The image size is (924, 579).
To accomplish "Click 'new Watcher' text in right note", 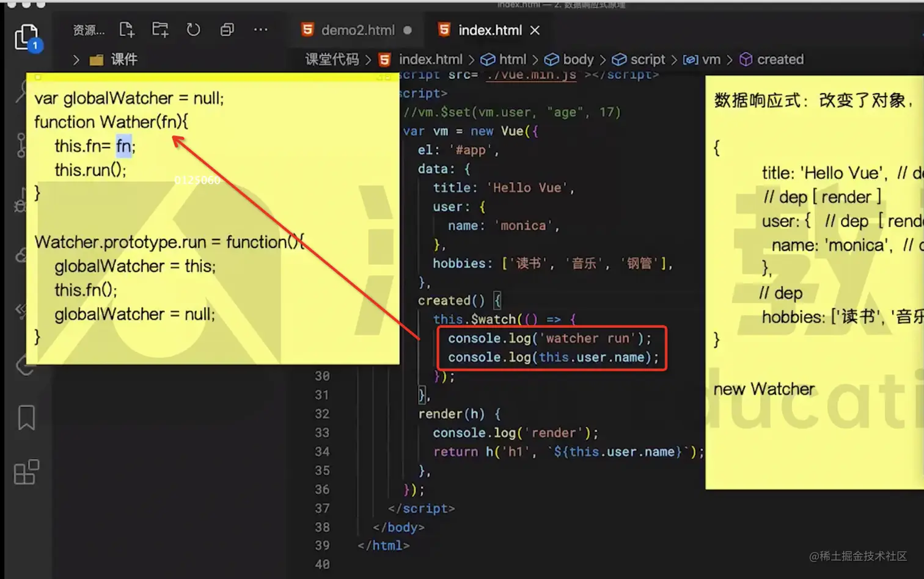I will coord(764,389).
